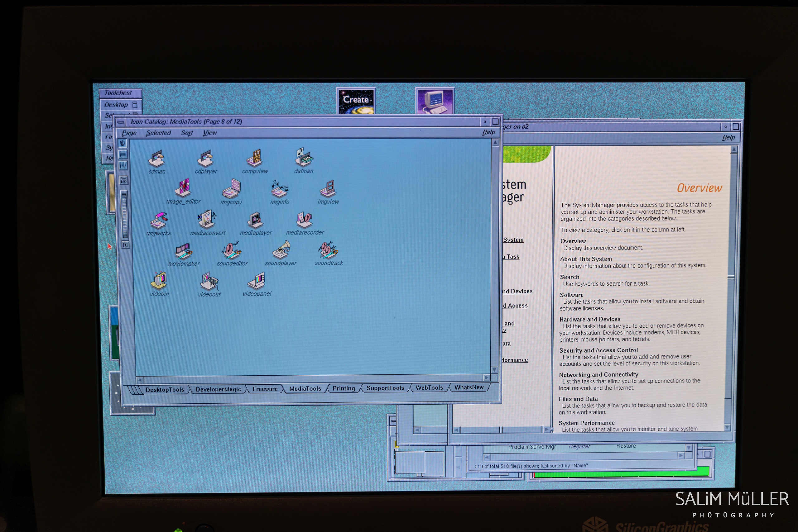The width and height of the screenshot is (798, 532).
Task: Click the Security and Access link
Action: 515,306
